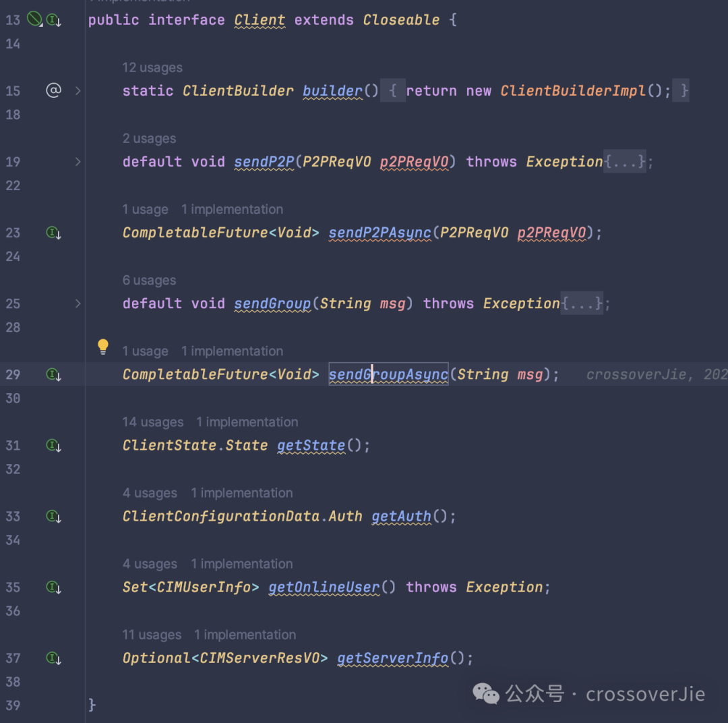Screen dimensions: 728x723
Task: Expand the folded builder method body
Action: (x=78, y=90)
